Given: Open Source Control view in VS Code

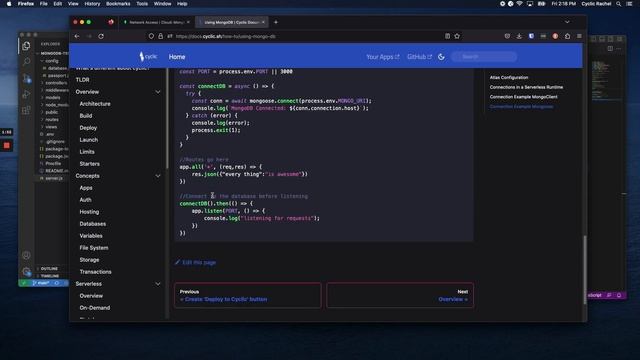Looking at the screenshot, I should [x=26, y=78].
